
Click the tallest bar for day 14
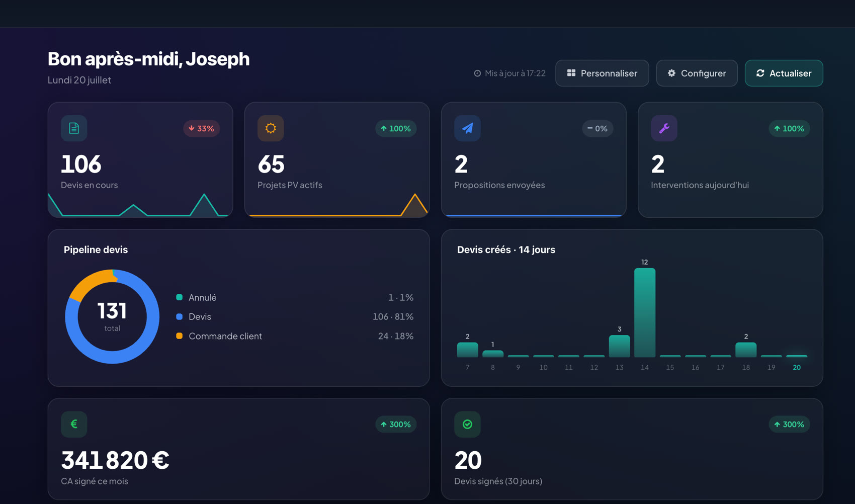[x=645, y=312]
